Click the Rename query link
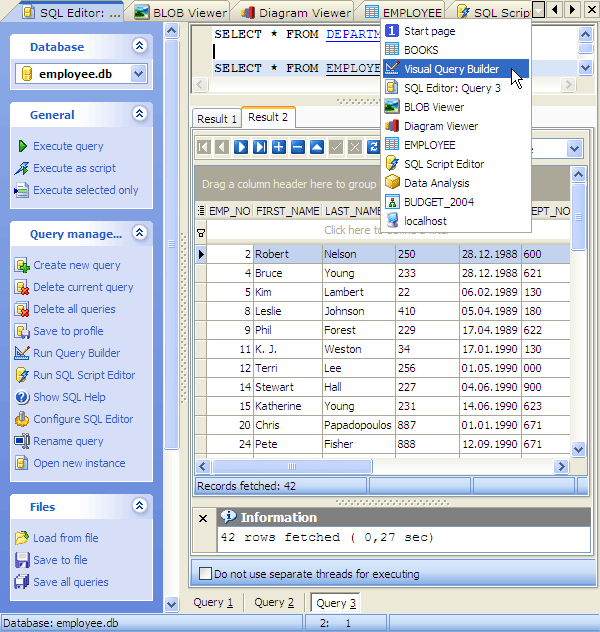Viewport: 600px width, 632px height. click(68, 441)
